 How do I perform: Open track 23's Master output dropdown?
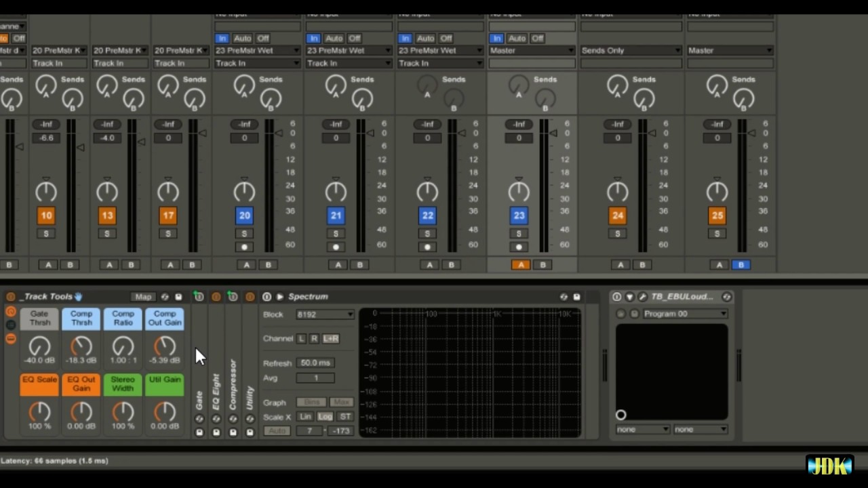pyautogui.click(x=532, y=51)
